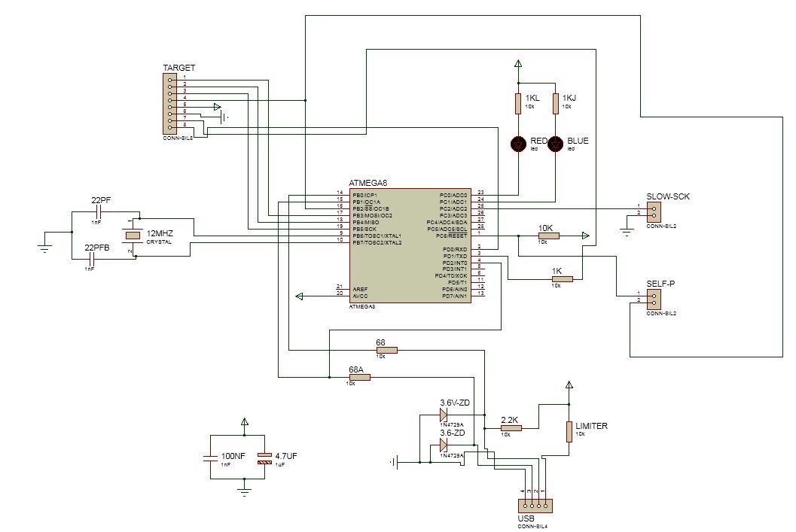Select the 3.6V-ZD zener diode
Screen dimensions: 796x532
pyautogui.click(x=443, y=415)
